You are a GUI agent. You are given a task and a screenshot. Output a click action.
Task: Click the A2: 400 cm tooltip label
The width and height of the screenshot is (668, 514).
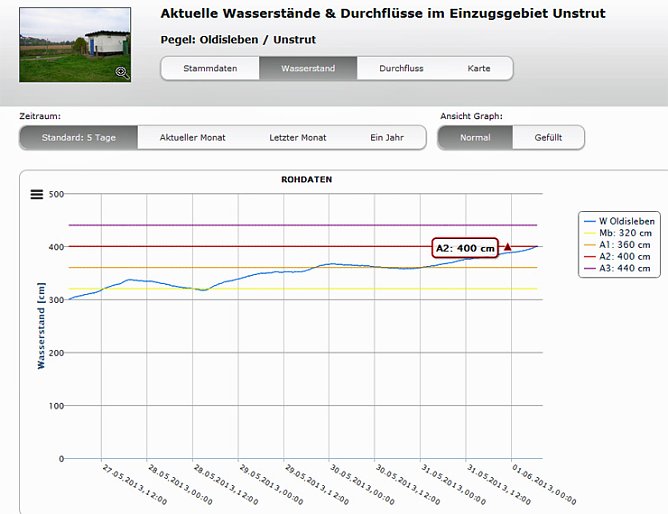coord(464,248)
